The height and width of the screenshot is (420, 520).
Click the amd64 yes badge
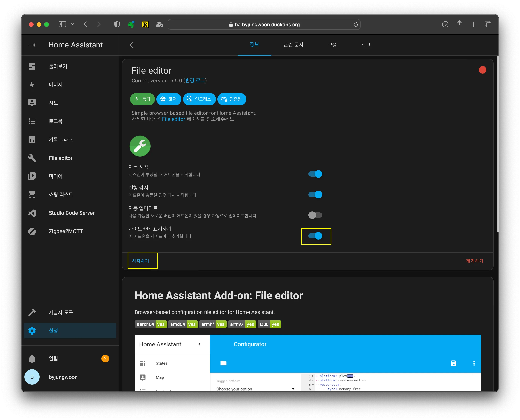(183, 324)
